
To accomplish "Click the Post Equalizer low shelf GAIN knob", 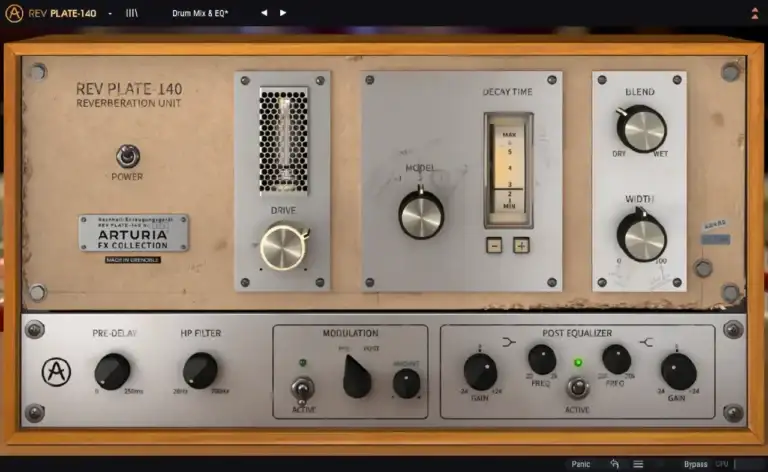I will click(x=480, y=372).
